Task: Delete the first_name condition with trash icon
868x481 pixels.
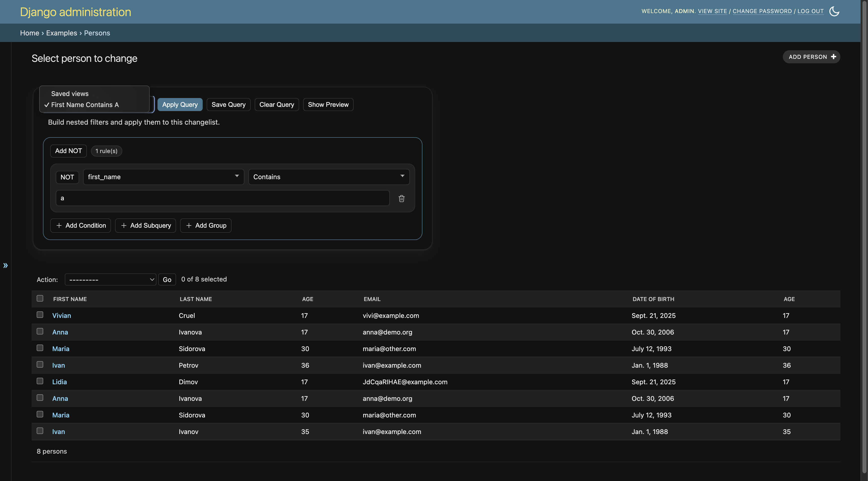Action: click(x=401, y=199)
